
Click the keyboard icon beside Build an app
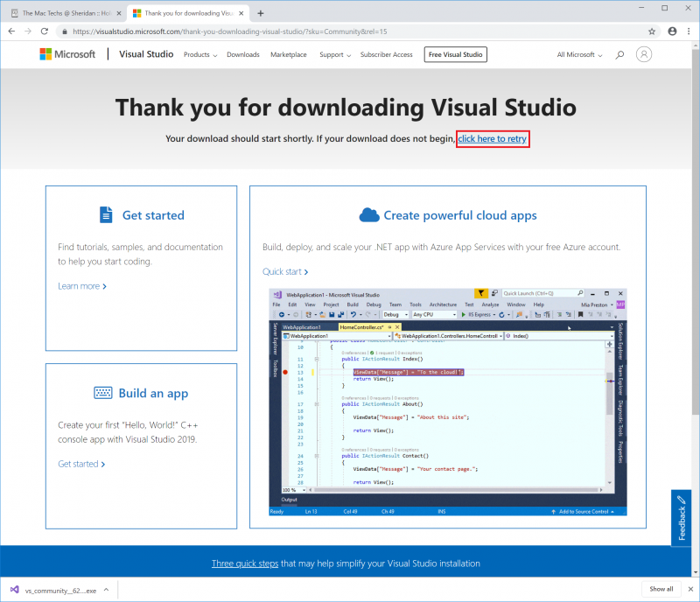pyautogui.click(x=103, y=393)
